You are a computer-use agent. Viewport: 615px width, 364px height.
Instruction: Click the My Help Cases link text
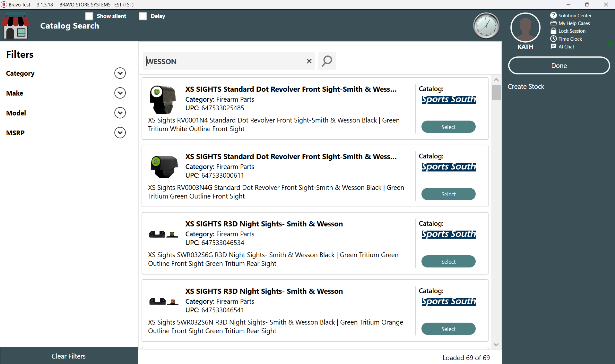574,23
